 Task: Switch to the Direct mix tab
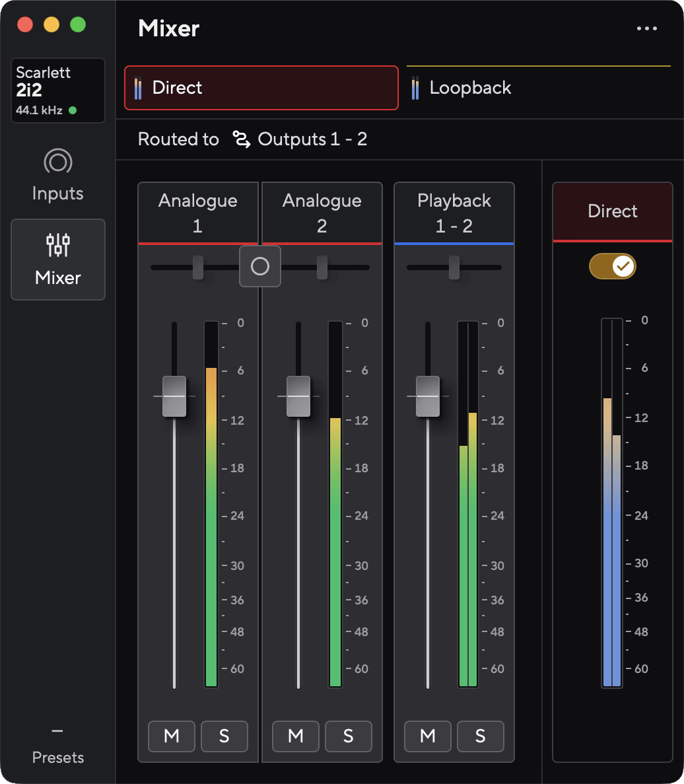tap(261, 87)
